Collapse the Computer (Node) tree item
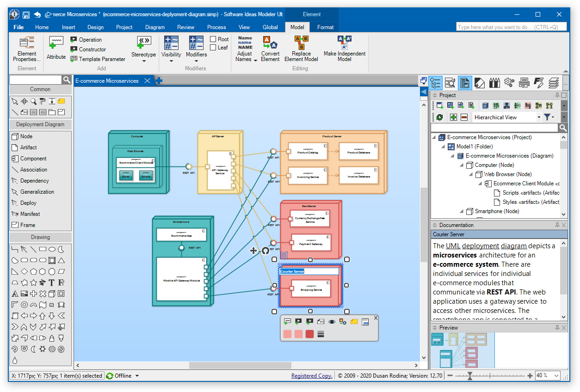580x392 pixels. point(471,165)
